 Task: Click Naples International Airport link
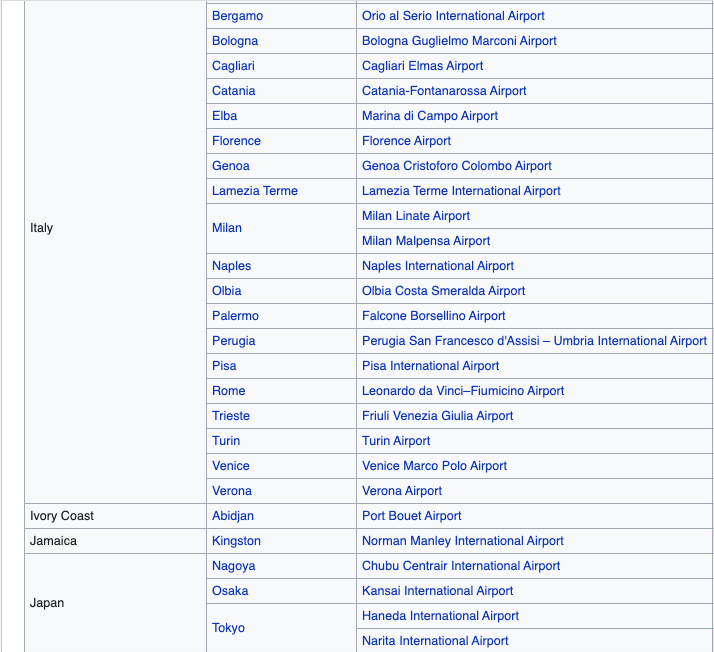point(438,266)
